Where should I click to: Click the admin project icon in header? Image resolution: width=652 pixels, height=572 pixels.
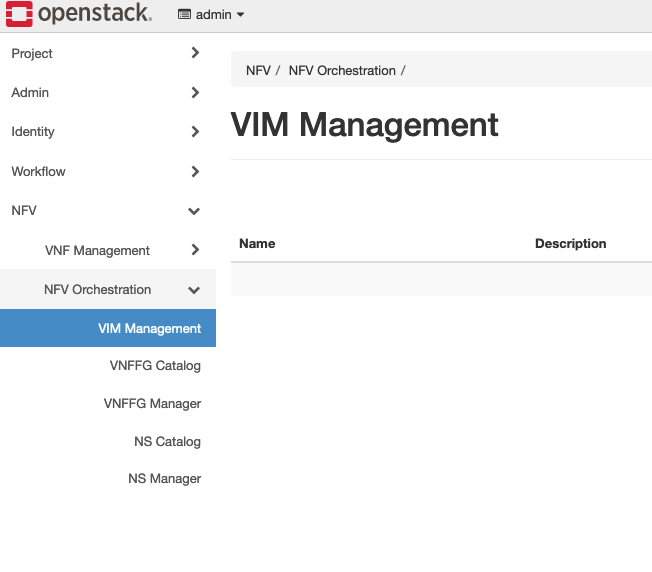[x=184, y=15]
